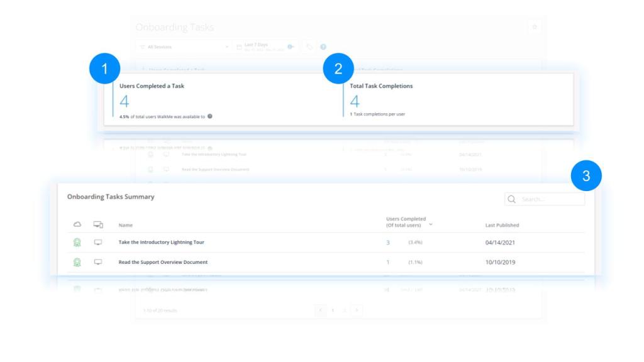Open Take the Introductory Lightning Tour task
This screenshot has height=362, width=644.
point(162,243)
